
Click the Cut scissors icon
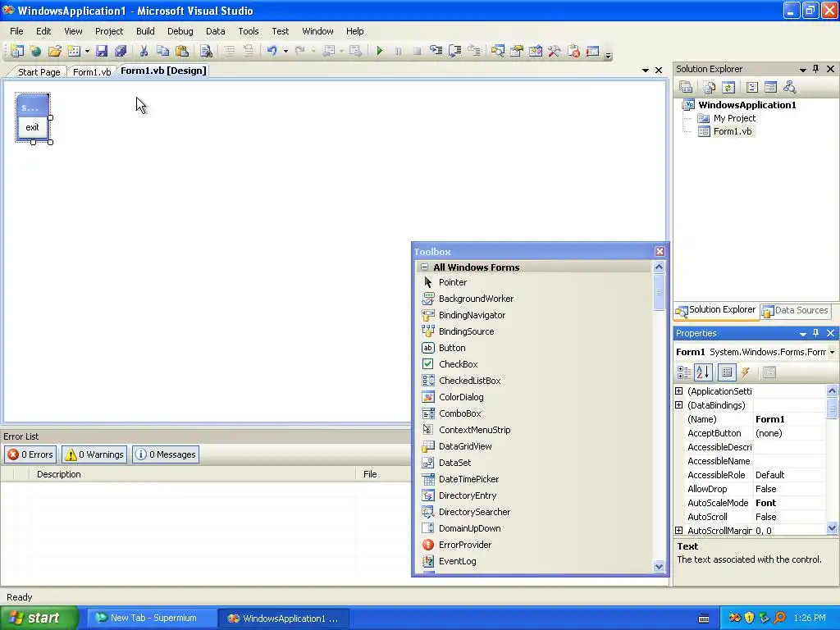click(x=144, y=51)
